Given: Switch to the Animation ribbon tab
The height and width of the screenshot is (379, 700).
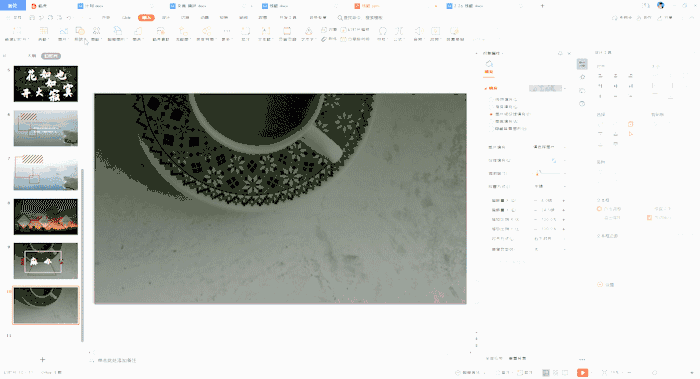Looking at the screenshot, I should pos(204,18).
